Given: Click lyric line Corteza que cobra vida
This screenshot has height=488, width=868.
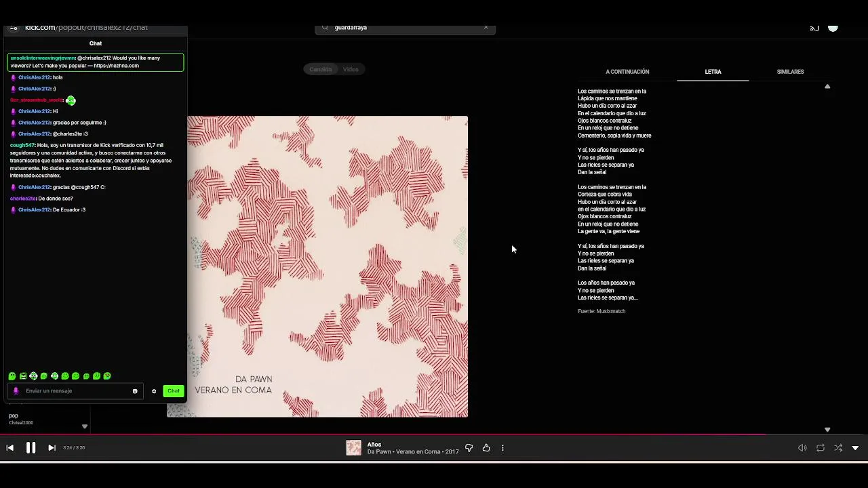Looking at the screenshot, I should 605,195.
